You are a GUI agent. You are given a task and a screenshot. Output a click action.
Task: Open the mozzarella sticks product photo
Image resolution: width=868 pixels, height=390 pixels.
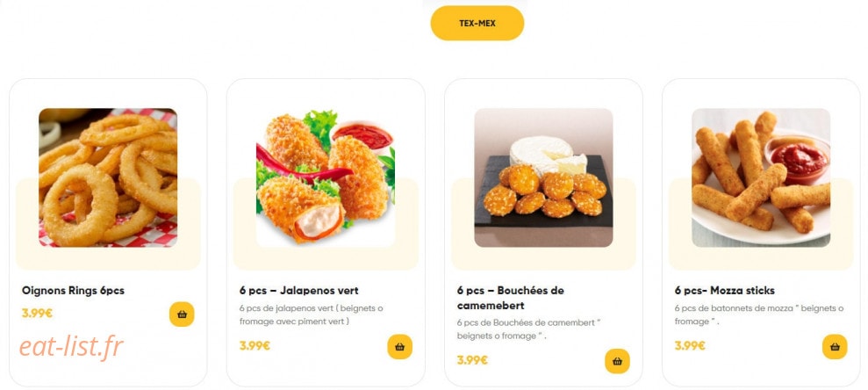pos(761,177)
